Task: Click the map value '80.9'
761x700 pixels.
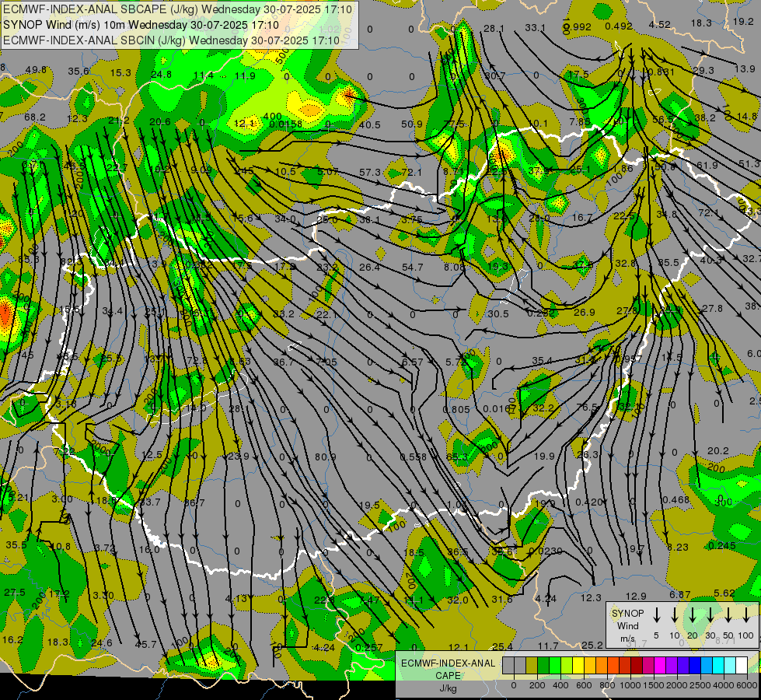Action: (x=325, y=457)
